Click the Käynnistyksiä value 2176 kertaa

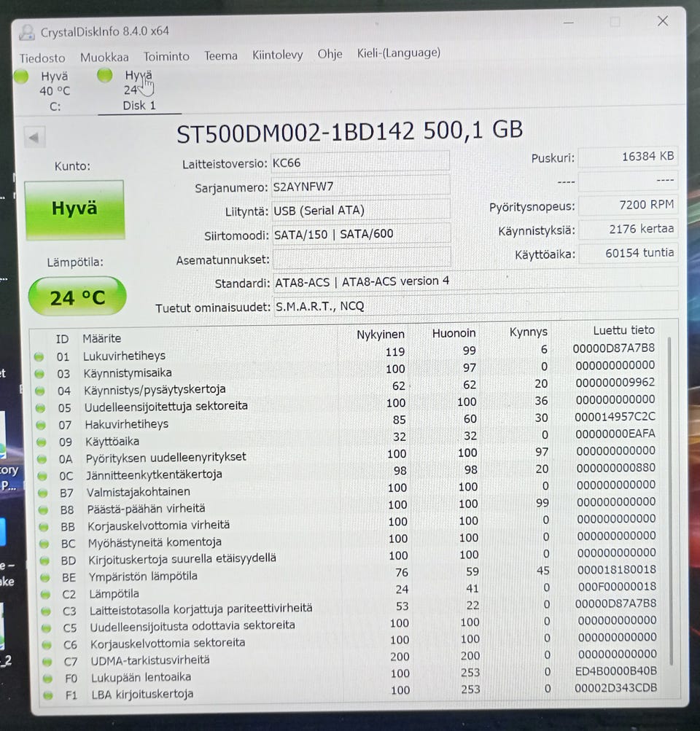coord(628,229)
